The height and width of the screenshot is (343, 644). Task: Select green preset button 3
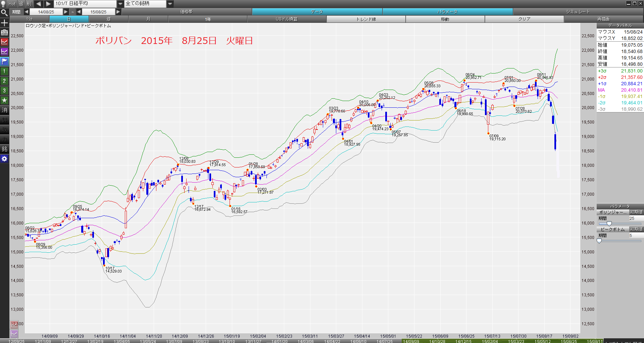4,91
